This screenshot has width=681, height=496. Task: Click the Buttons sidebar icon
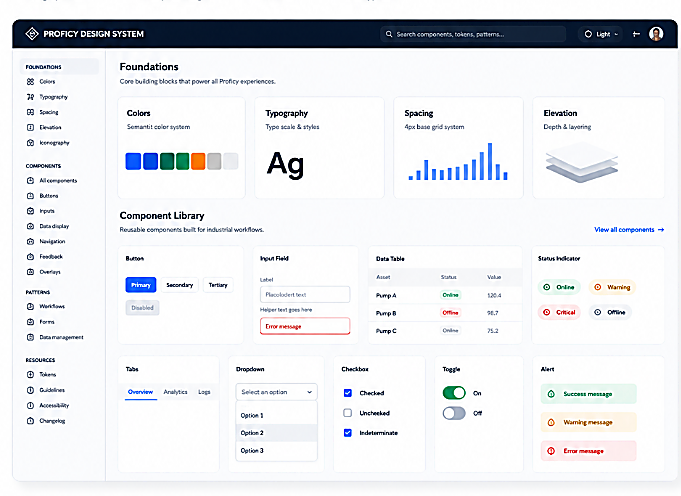(x=30, y=196)
